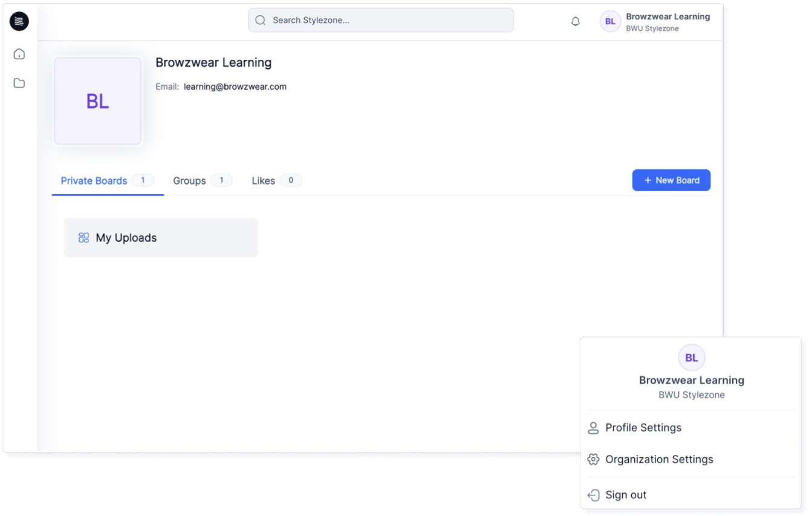
Task: Click the Private Boards count badge
Action: pos(143,180)
